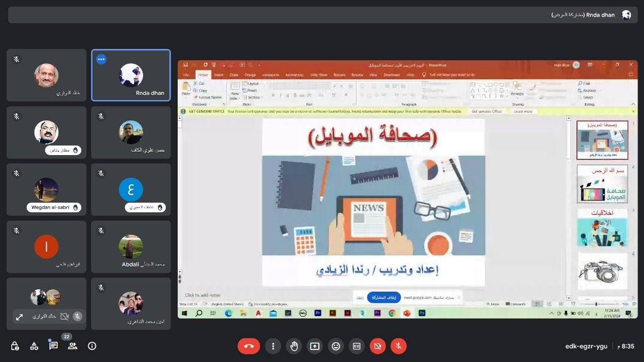Open the chat messages panel
Viewport: 644px width, 362px height.
coord(53,346)
